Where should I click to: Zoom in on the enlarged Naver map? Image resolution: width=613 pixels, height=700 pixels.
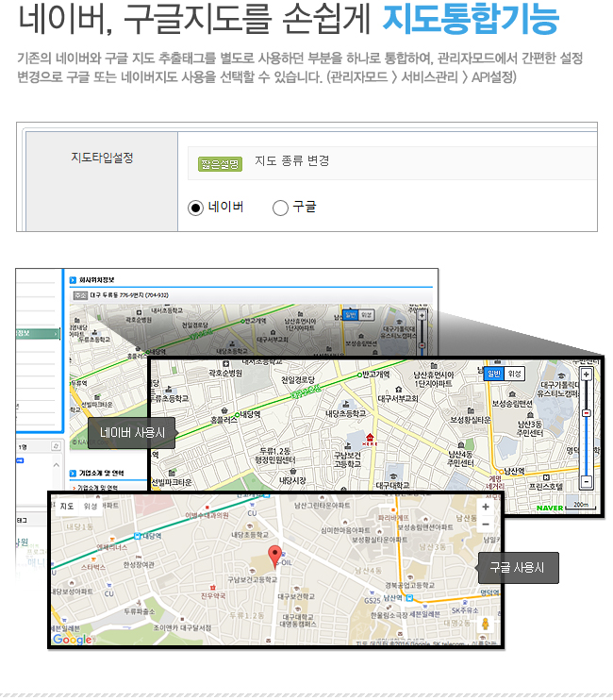click(587, 375)
